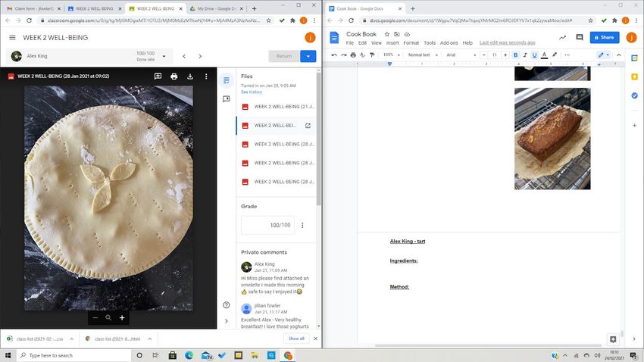
Task: Open the zoom level 100% dropdown in Docs
Action: click(392, 55)
